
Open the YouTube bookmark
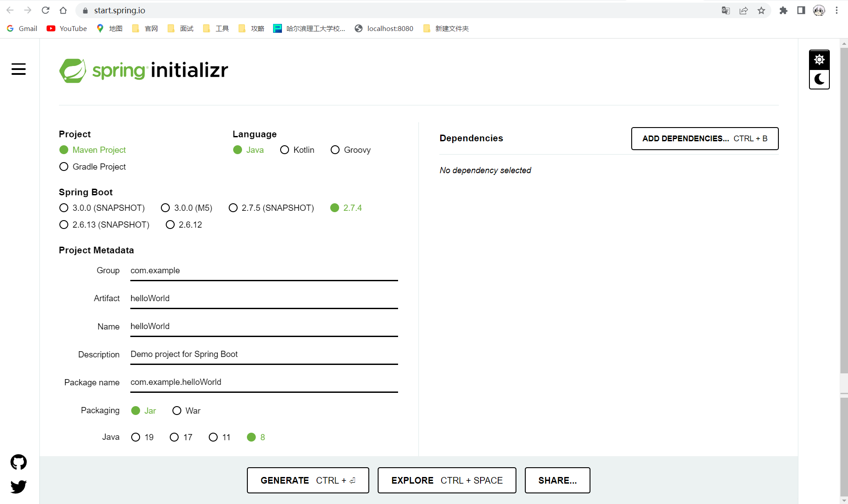[x=67, y=28]
